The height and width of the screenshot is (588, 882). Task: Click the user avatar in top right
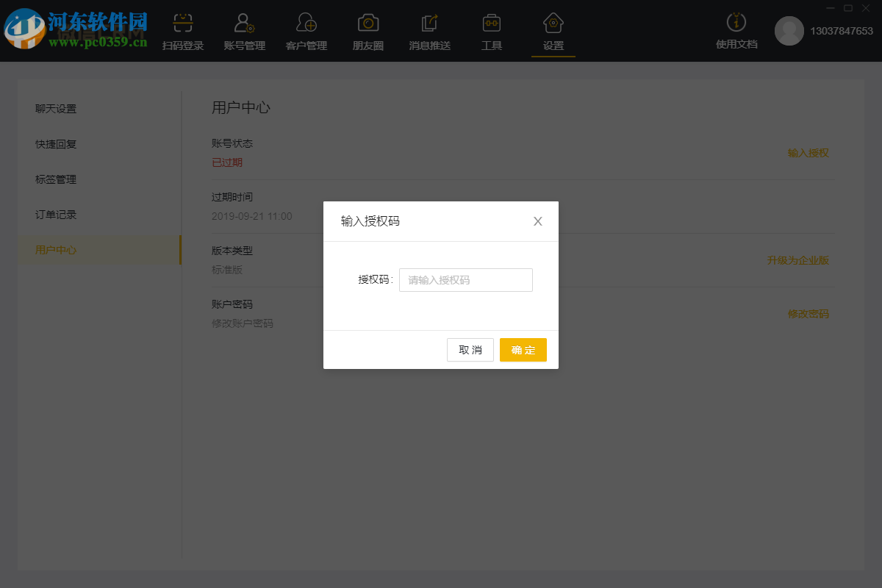tap(790, 32)
